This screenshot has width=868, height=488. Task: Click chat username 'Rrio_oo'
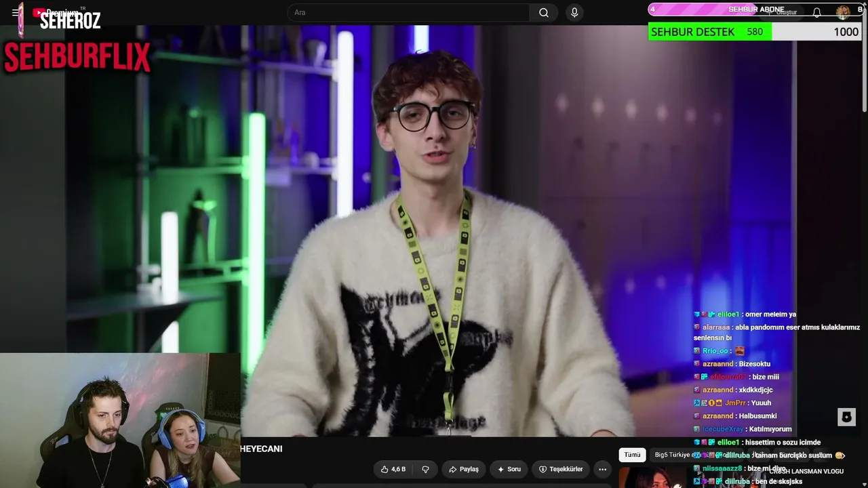coord(715,351)
